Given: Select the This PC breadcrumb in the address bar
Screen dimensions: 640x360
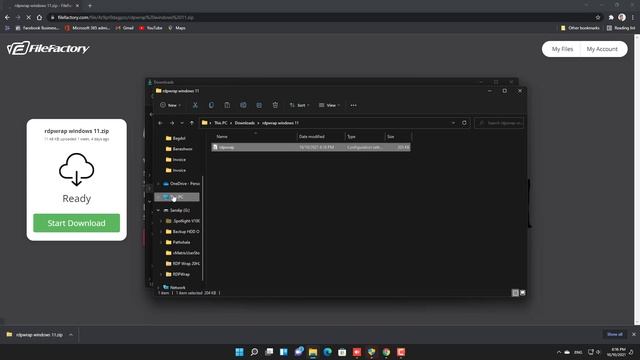Looking at the screenshot, I should (221, 123).
